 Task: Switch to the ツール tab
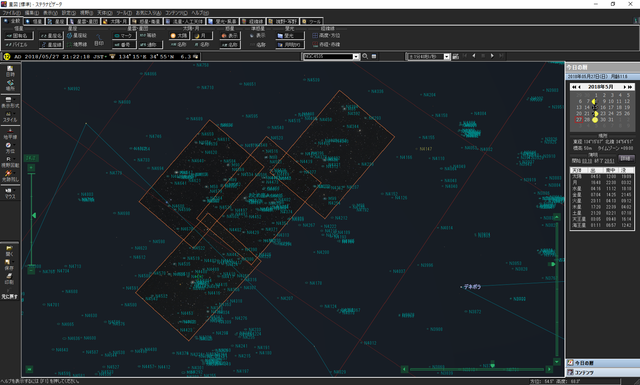[311, 21]
